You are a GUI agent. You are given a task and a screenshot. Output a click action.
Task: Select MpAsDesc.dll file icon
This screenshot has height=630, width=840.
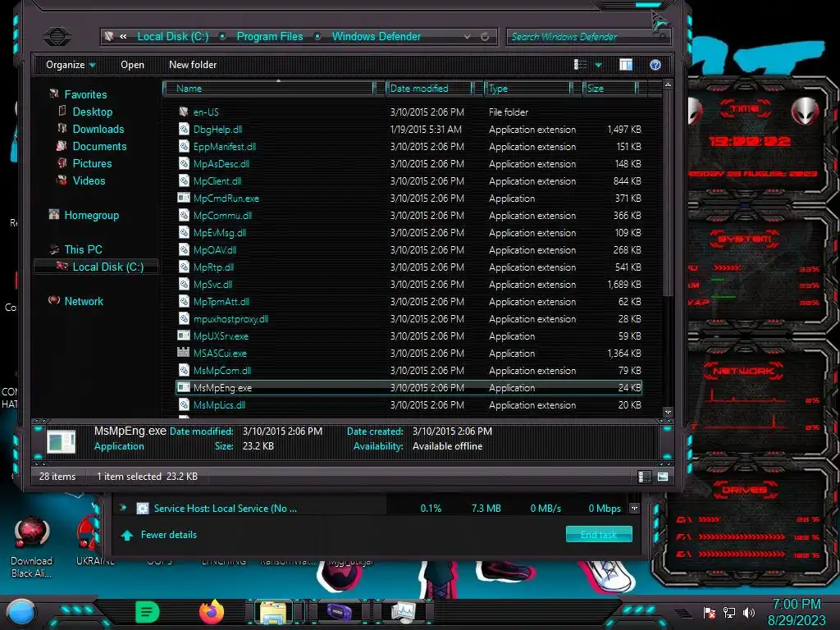click(x=184, y=163)
